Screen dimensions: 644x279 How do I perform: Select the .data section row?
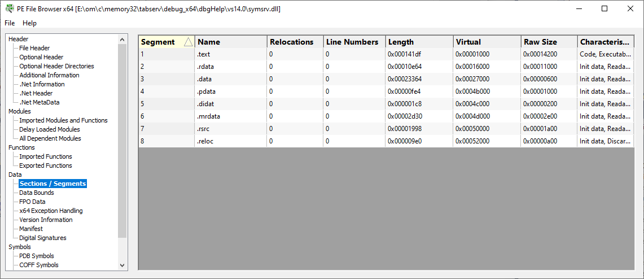tap(387, 79)
